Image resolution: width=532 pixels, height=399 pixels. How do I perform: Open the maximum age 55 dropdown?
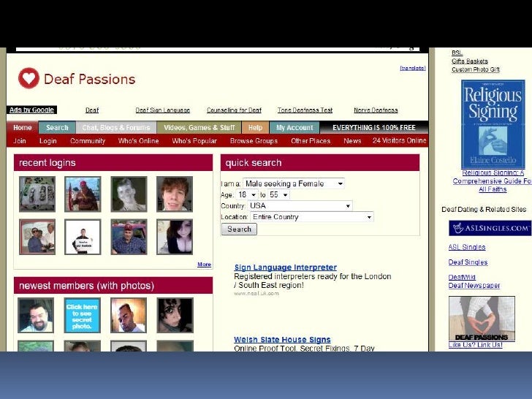pyautogui.click(x=279, y=194)
